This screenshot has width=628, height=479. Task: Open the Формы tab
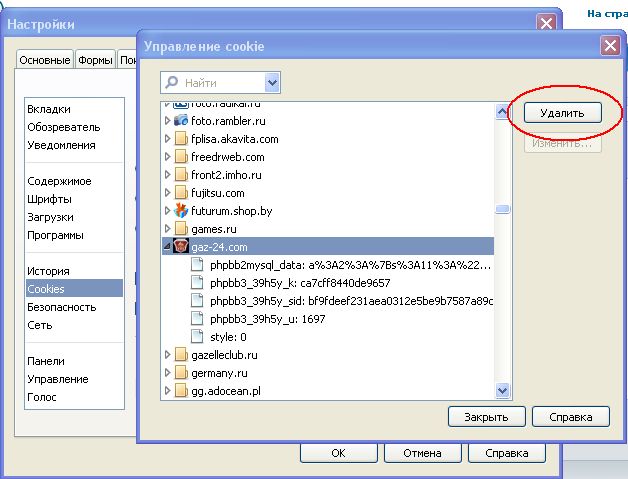coord(96,60)
